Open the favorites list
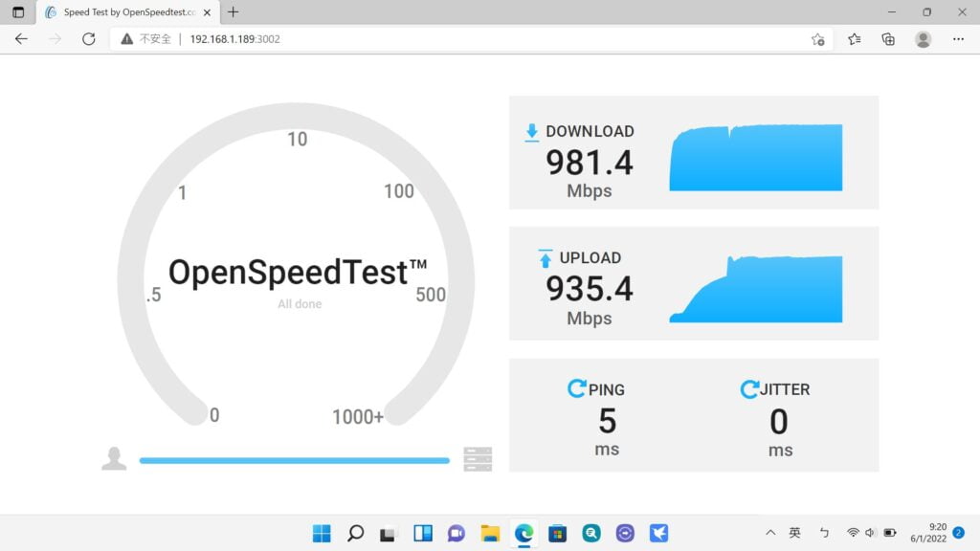This screenshot has width=980, height=551. pyautogui.click(x=854, y=39)
